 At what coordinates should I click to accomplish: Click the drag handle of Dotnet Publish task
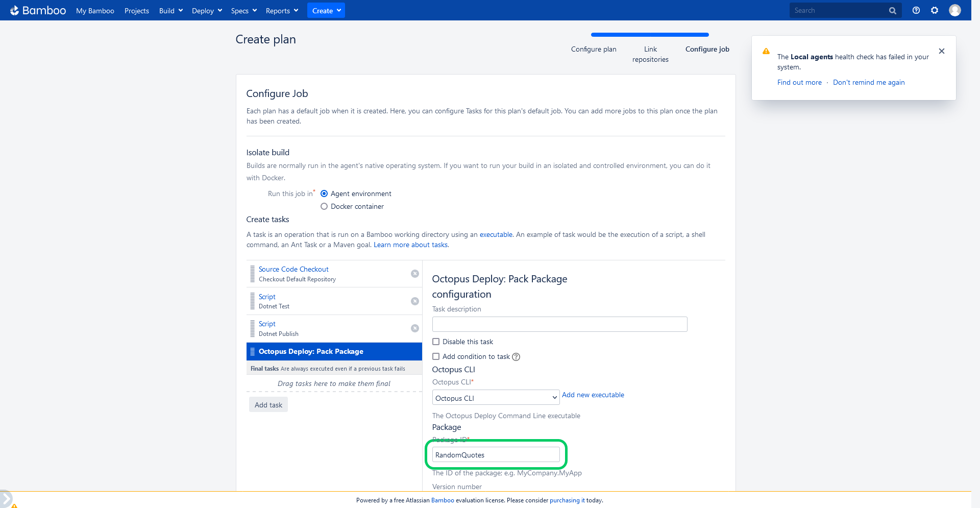252,328
